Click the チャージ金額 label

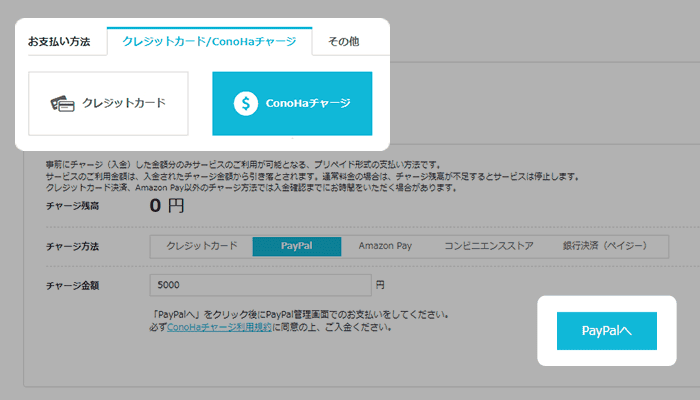72,286
